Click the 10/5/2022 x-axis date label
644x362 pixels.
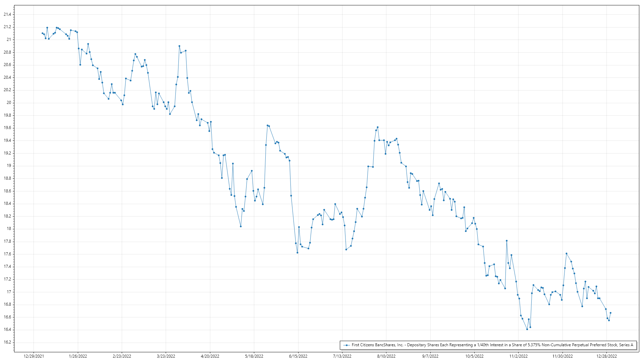474,356
